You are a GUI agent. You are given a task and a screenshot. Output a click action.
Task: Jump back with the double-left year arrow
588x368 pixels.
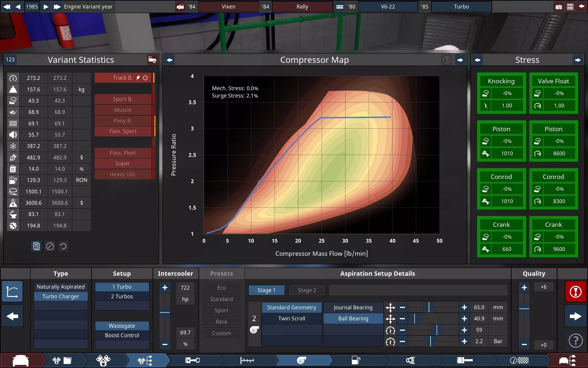(7, 7)
